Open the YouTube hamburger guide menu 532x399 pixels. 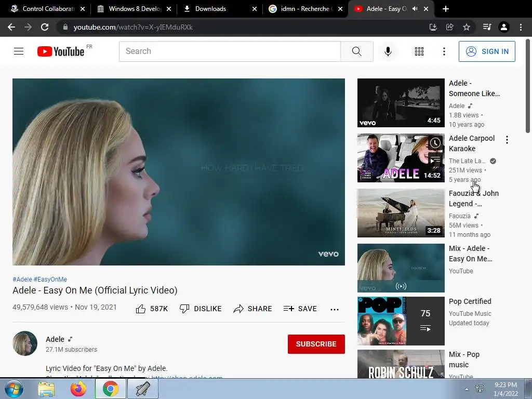19,51
